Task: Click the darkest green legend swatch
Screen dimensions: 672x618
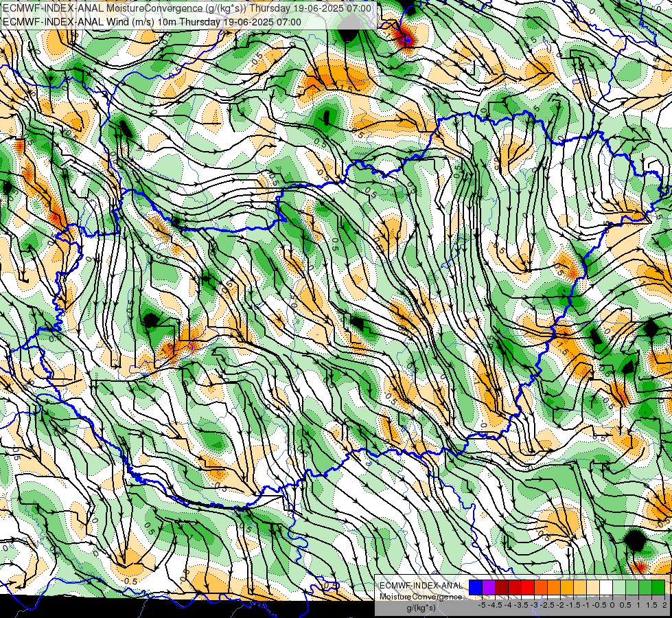Action: [x=658, y=588]
